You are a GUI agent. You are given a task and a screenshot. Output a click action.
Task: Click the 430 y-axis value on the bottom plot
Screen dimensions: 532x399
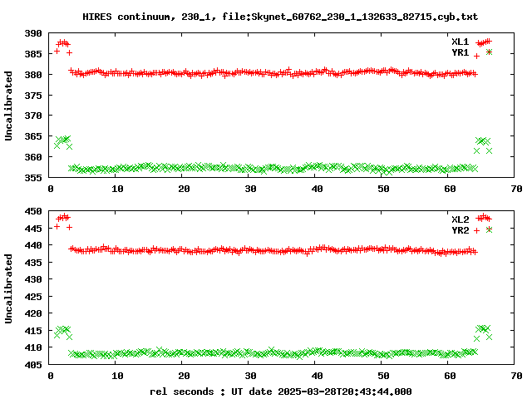33,279
